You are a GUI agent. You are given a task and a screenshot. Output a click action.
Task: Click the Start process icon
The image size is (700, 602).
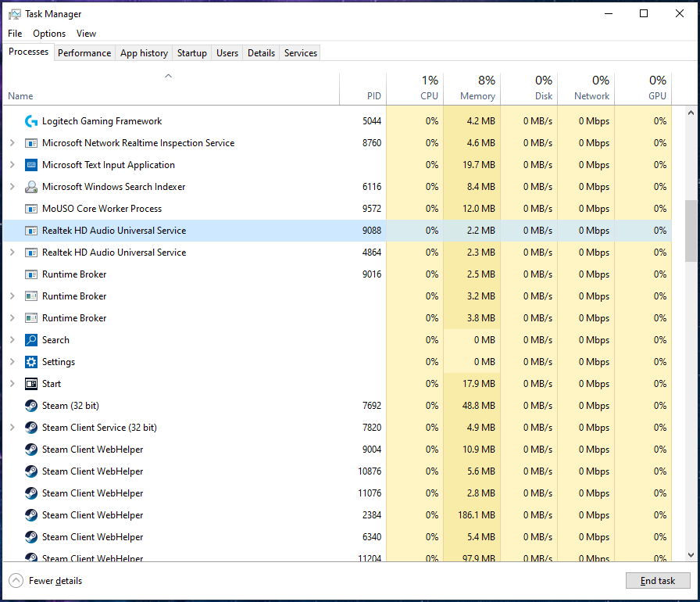coord(31,384)
